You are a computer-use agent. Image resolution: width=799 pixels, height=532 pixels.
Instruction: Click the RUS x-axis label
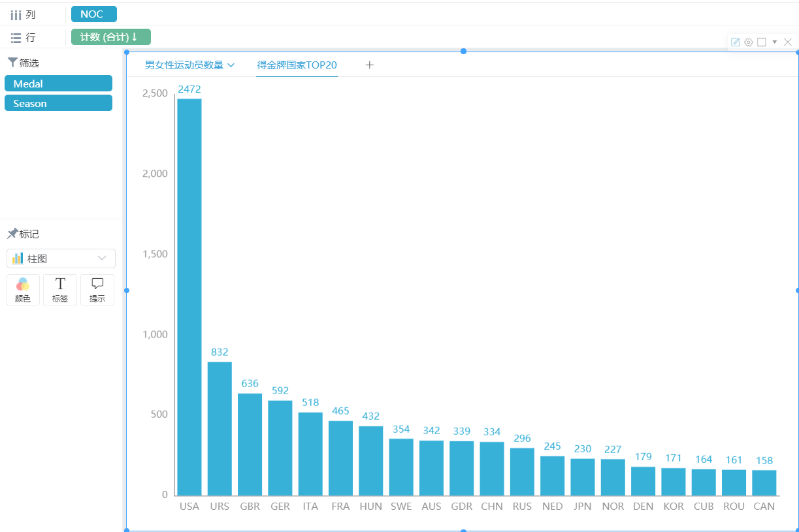pos(522,507)
